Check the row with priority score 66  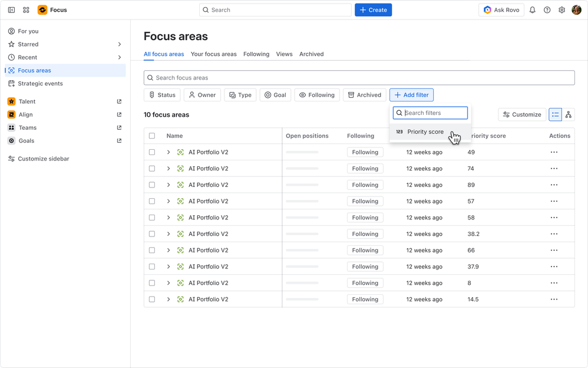pyautogui.click(x=152, y=250)
